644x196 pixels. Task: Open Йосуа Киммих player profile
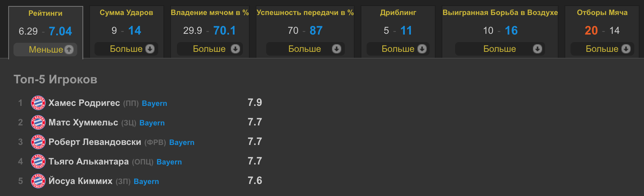[x=80, y=181]
